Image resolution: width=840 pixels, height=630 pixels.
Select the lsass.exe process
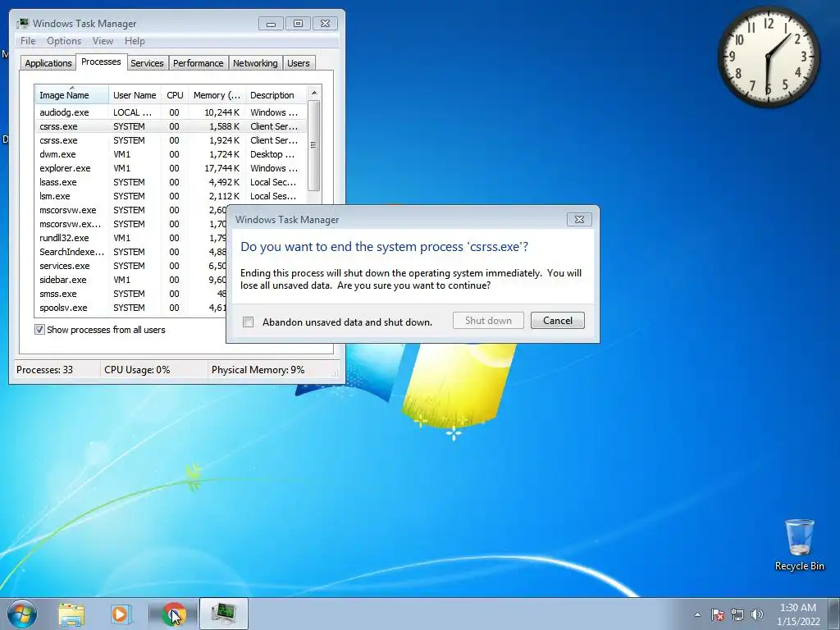(x=171, y=182)
